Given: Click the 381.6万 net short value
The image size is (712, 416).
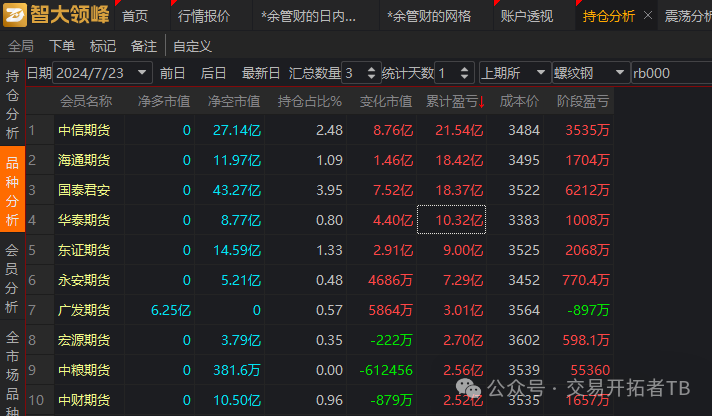Looking at the screenshot, I should click(237, 370).
